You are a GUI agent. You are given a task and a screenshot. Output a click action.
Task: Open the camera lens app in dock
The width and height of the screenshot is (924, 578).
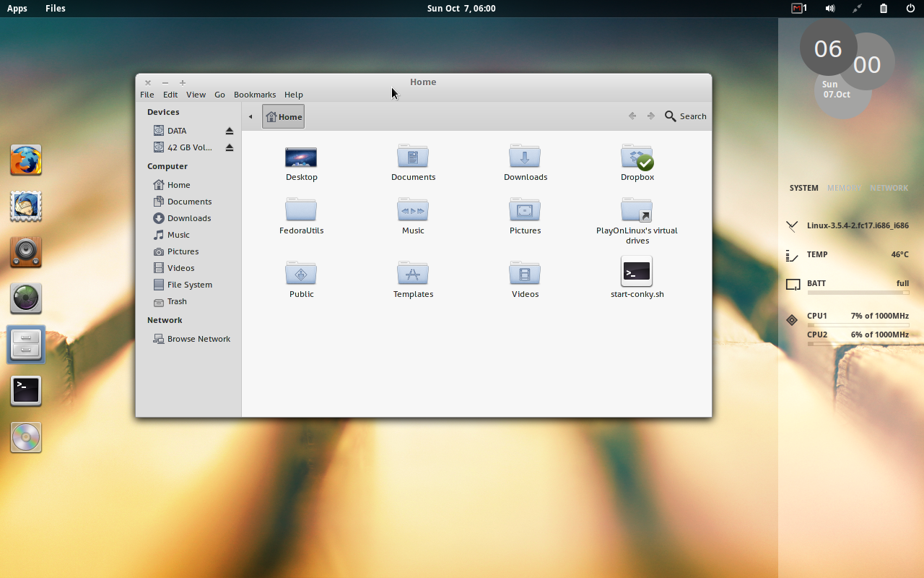[x=26, y=298]
